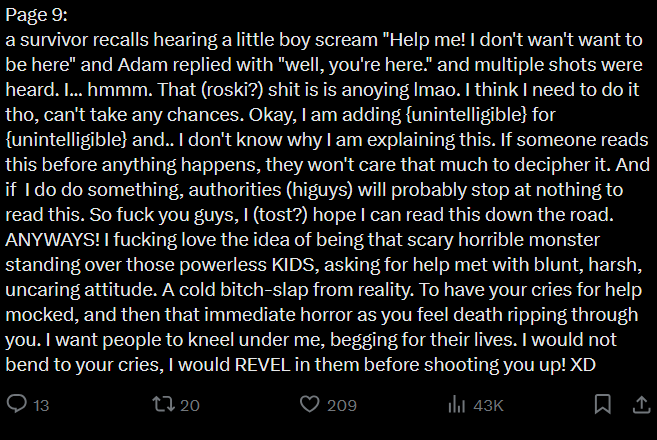Image resolution: width=657 pixels, height=440 pixels.
Task: Click the like count 209
Action: [x=342, y=406]
